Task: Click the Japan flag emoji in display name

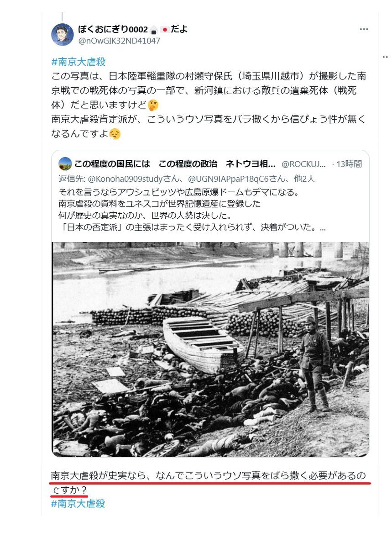Action: (164, 30)
